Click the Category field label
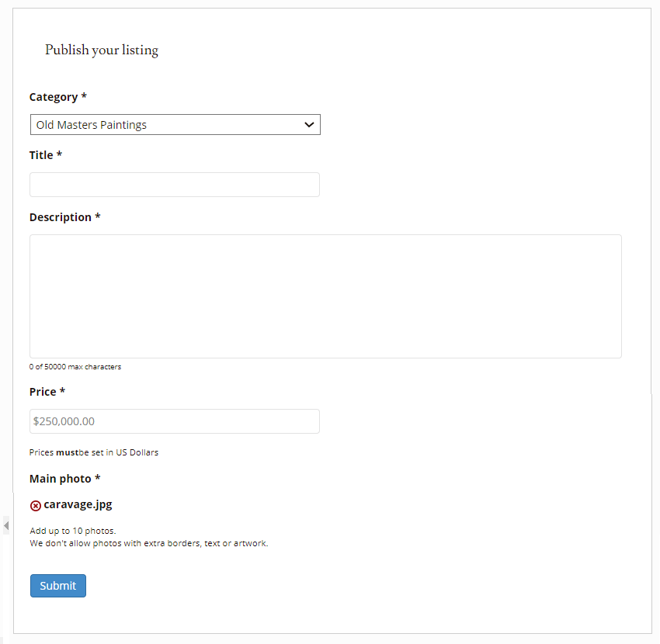Viewport: 660px width, 644px height. [57, 97]
